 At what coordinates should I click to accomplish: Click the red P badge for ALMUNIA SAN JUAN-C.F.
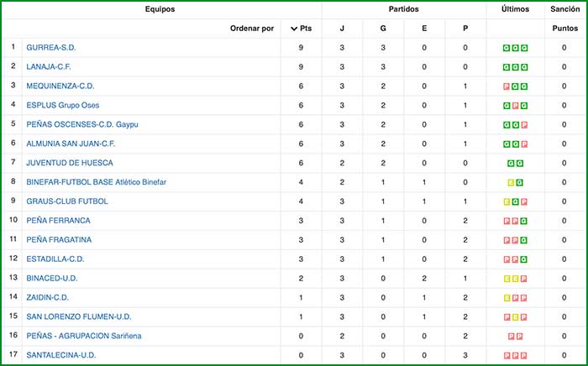(x=523, y=144)
